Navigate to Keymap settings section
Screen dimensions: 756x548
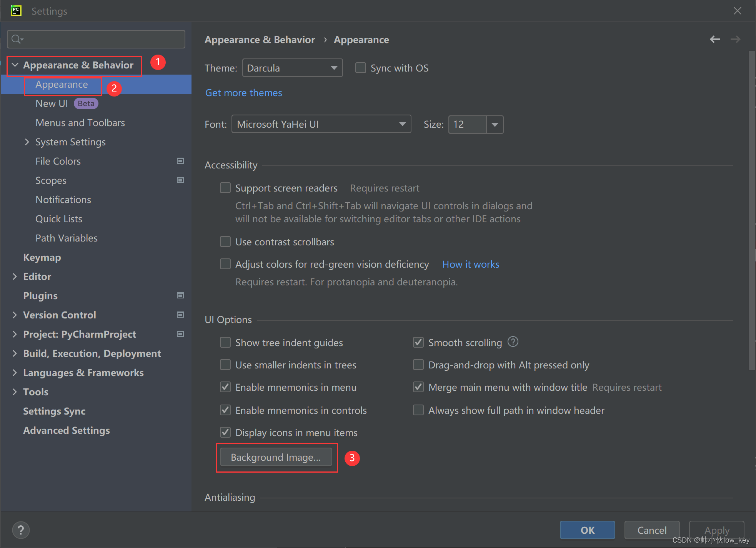pyautogui.click(x=41, y=257)
